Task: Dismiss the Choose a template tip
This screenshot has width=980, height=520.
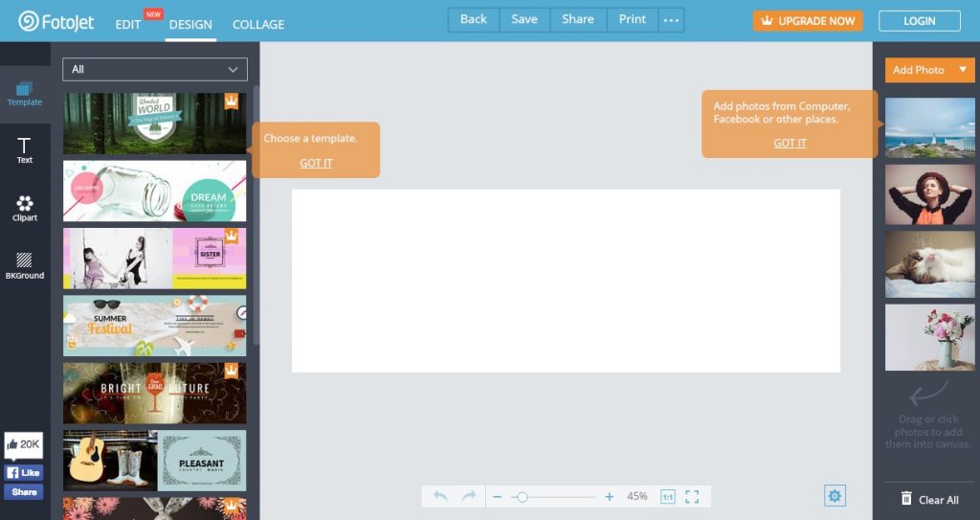Action: (316, 163)
